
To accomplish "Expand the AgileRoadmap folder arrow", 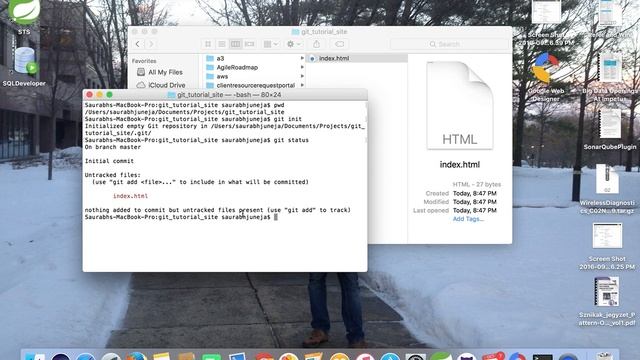I will [x=302, y=67].
